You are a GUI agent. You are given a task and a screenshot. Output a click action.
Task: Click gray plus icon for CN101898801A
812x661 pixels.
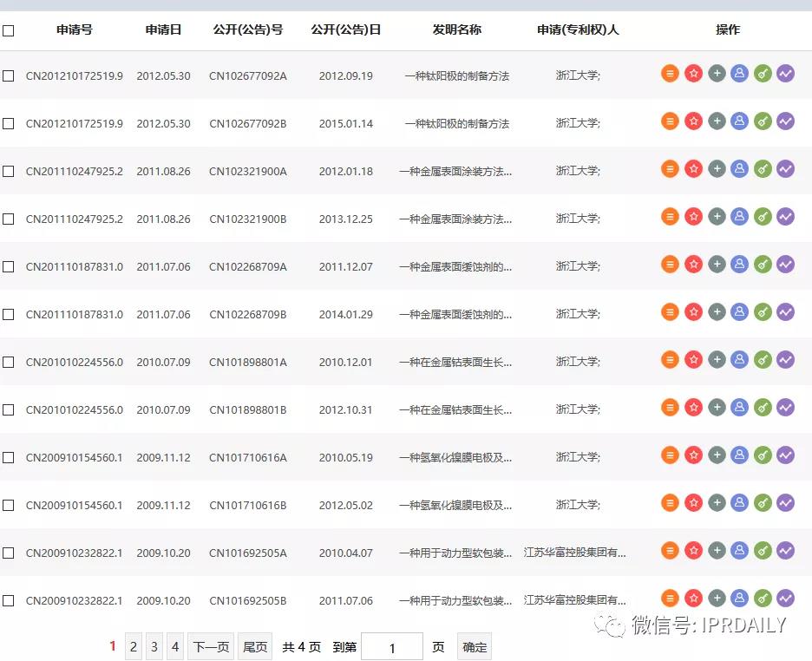717,360
